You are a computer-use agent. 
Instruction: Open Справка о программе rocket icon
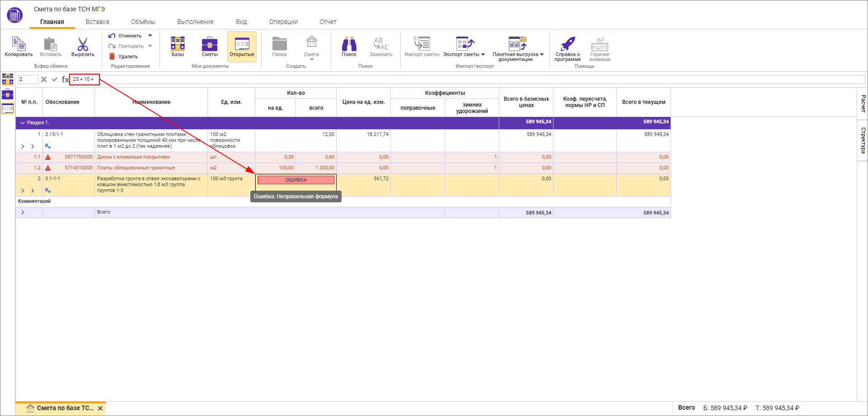[568, 44]
